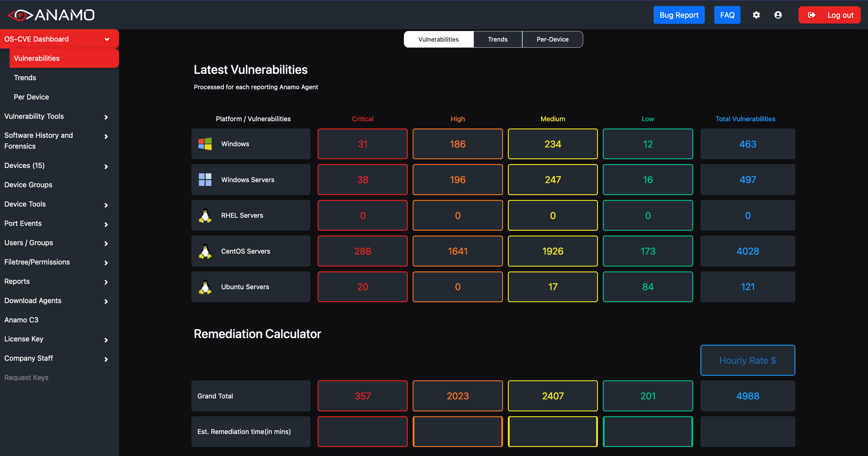Viewport: 868px width, 456px height.
Task: Click the CentOS Servers penguin icon
Action: click(x=205, y=251)
